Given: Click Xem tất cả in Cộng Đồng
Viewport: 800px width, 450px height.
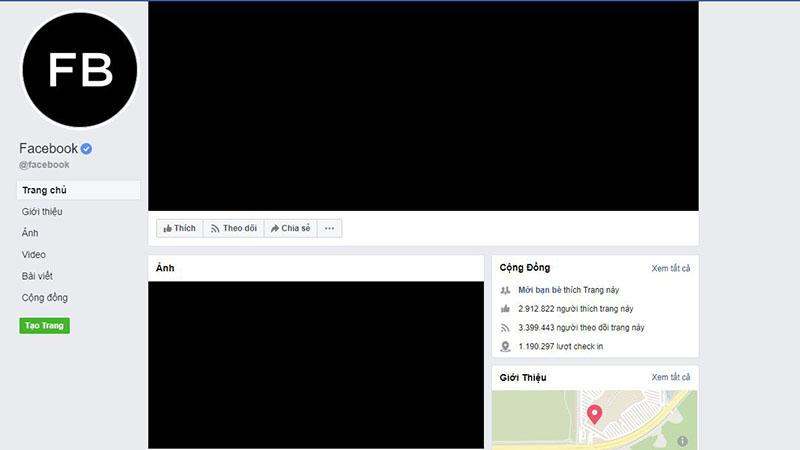Looking at the screenshot, I should [x=670, y=268].
